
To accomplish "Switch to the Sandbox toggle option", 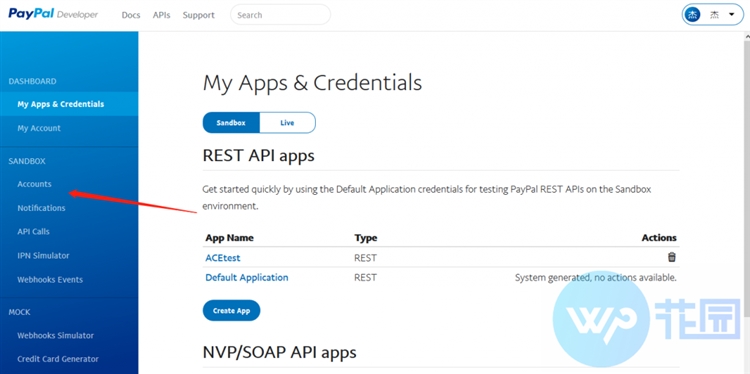I will point(231,123).
